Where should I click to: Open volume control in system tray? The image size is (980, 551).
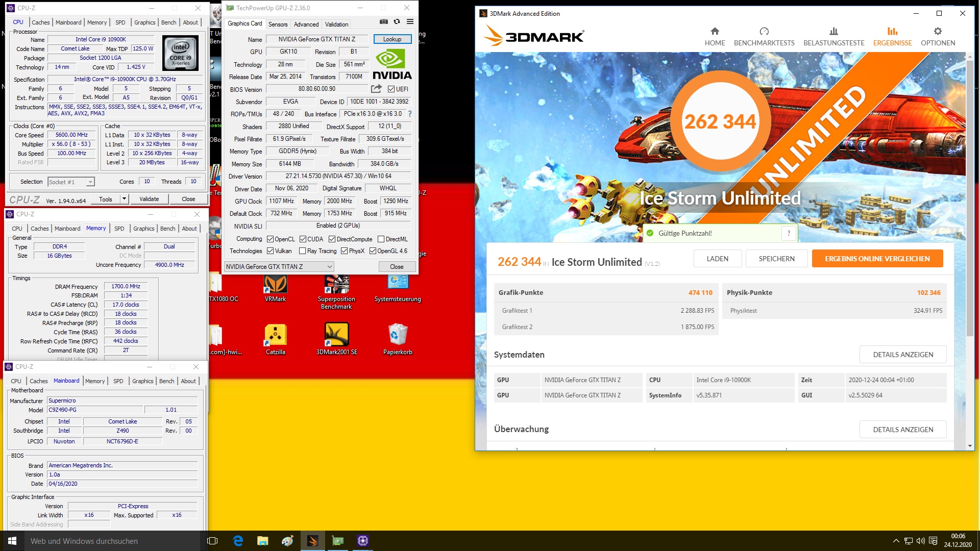[x=920, y=541]
